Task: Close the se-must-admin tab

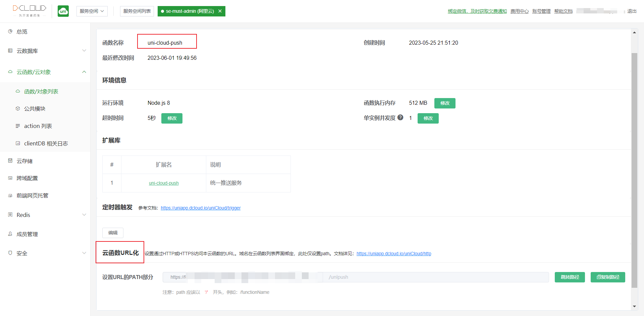Action: tap(220, 11)
